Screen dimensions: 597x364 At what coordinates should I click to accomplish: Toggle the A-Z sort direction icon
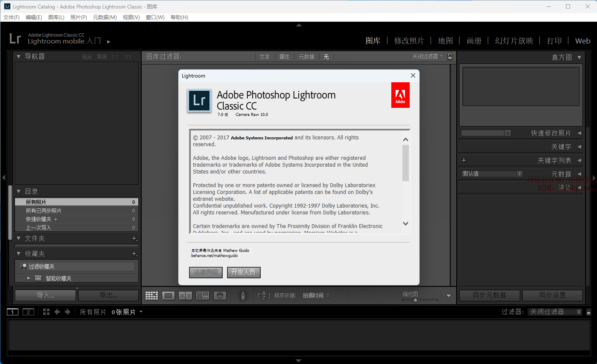pos(264,295)
